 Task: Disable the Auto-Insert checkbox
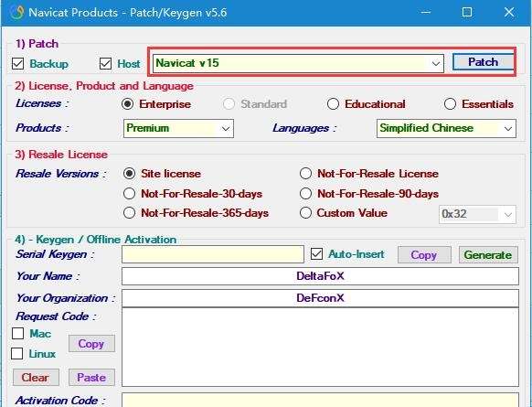[x=316, y=254]
